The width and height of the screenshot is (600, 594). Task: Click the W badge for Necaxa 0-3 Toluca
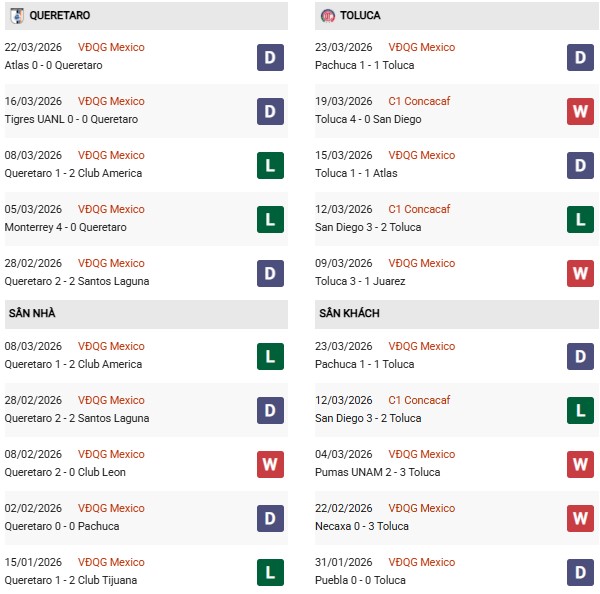(581, 518)
